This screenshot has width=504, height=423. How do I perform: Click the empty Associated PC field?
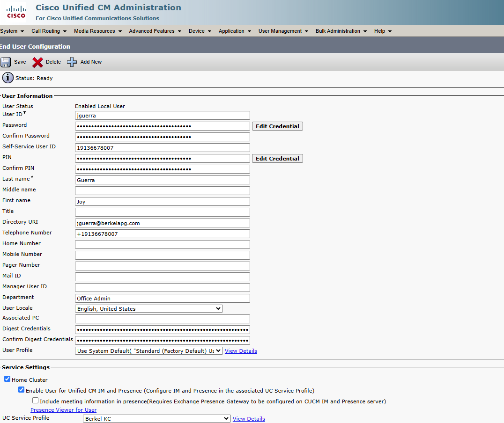[x=163, y=319]
